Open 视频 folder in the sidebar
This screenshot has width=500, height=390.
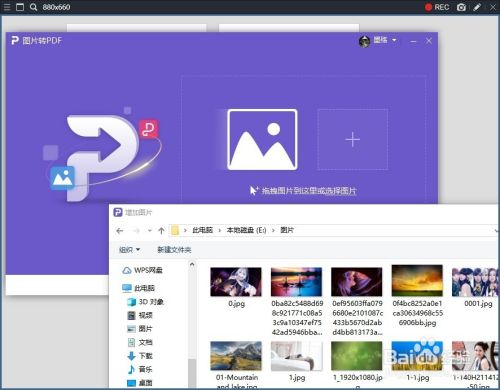[140, 315]
